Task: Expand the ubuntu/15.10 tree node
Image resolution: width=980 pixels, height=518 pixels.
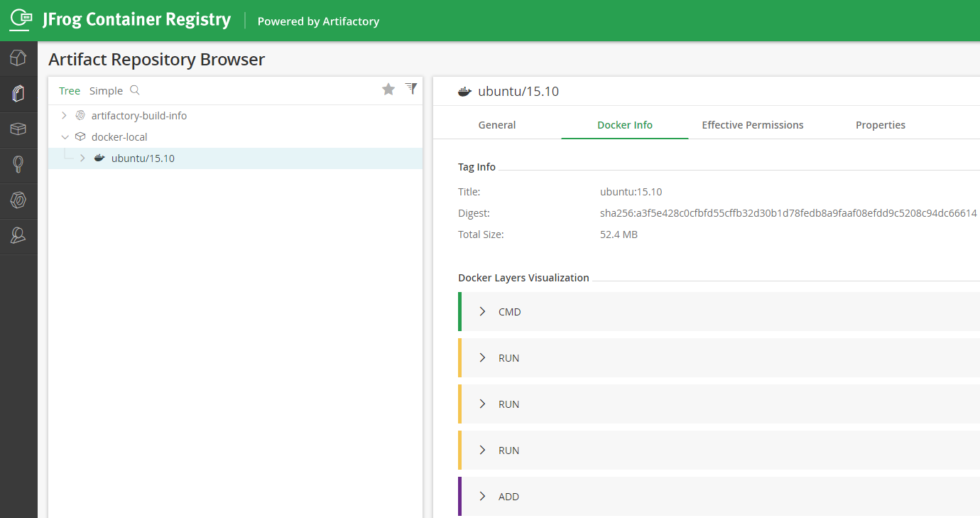Action: point(82,158)
